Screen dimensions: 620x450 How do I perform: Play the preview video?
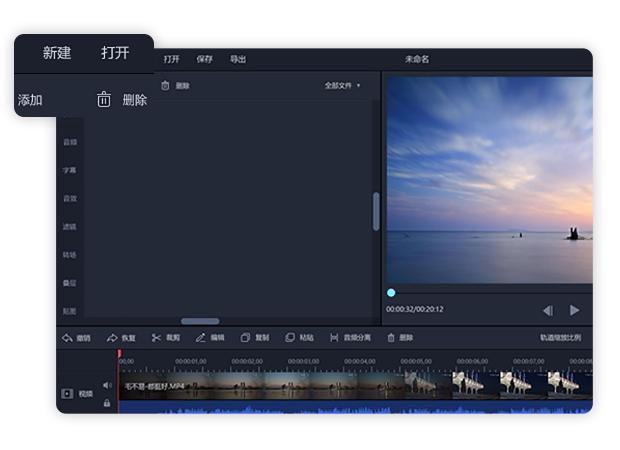click(575, 310)
